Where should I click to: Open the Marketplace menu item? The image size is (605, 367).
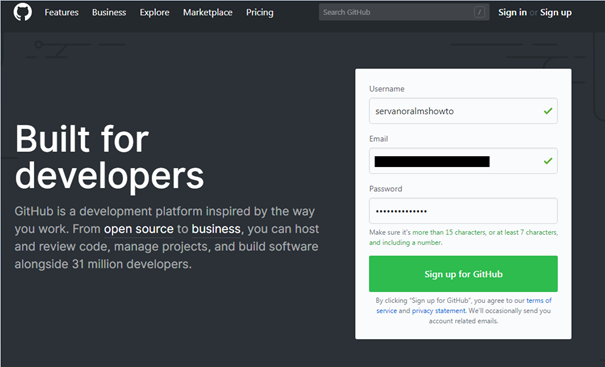coord(208,12)
